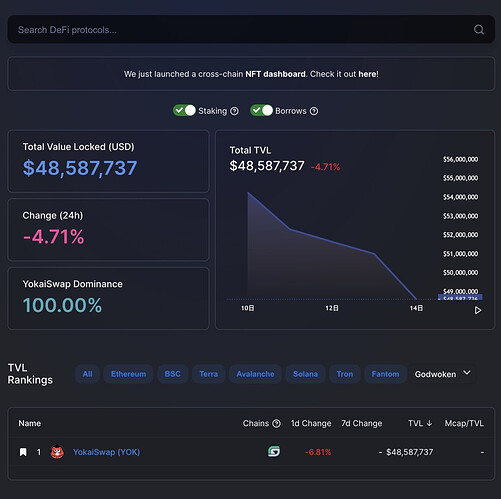Click the $56,000,000 axis label
This screenshot has height=499, width=501.
coord(460,159)
